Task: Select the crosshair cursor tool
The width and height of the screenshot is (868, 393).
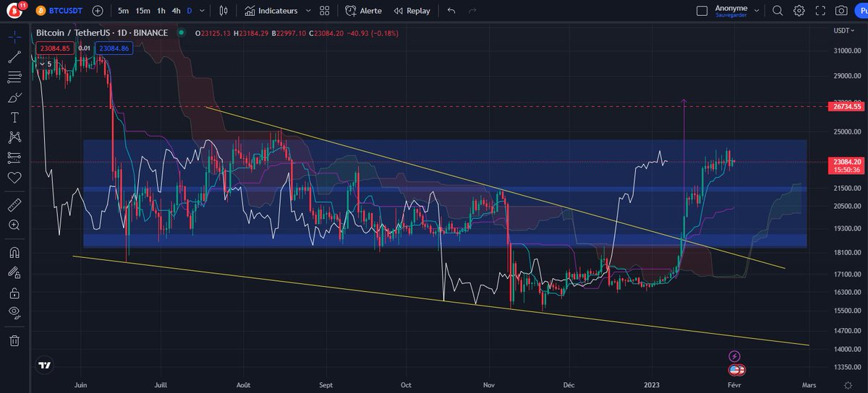Action: (x=14, y=38)
